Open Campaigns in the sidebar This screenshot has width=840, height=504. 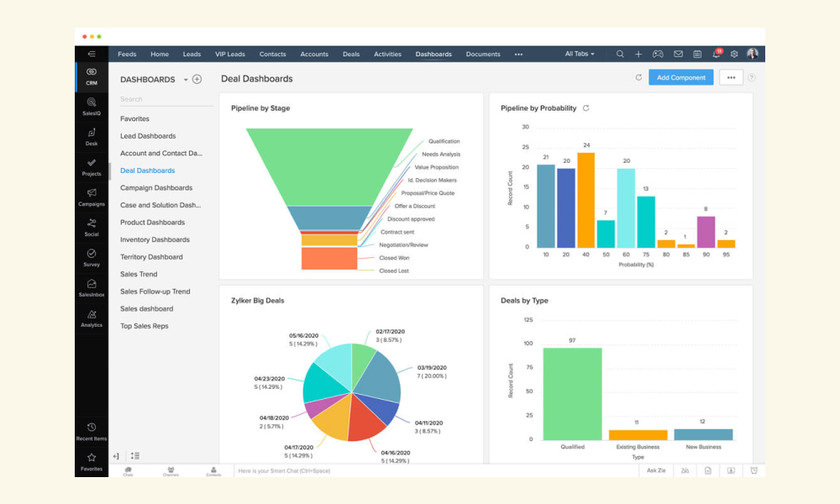92,197
